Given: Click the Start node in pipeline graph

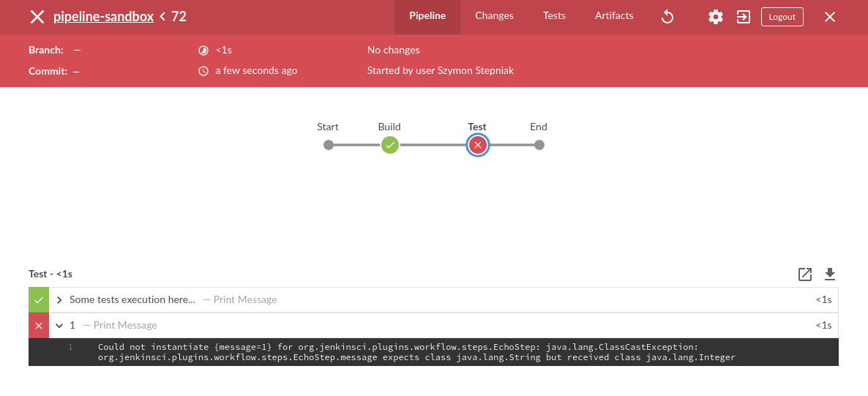Looking at the screenshot, I should click(329, 145).
